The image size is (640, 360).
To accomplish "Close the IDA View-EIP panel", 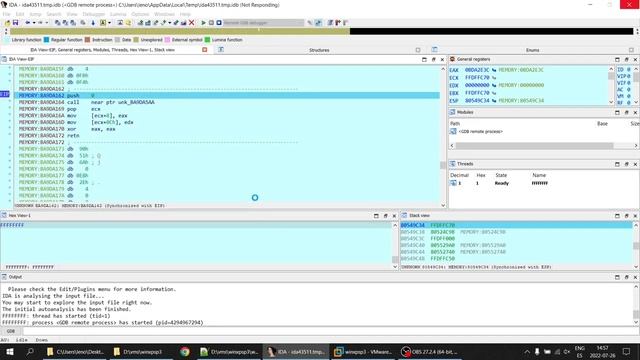I will pos(442,60).
